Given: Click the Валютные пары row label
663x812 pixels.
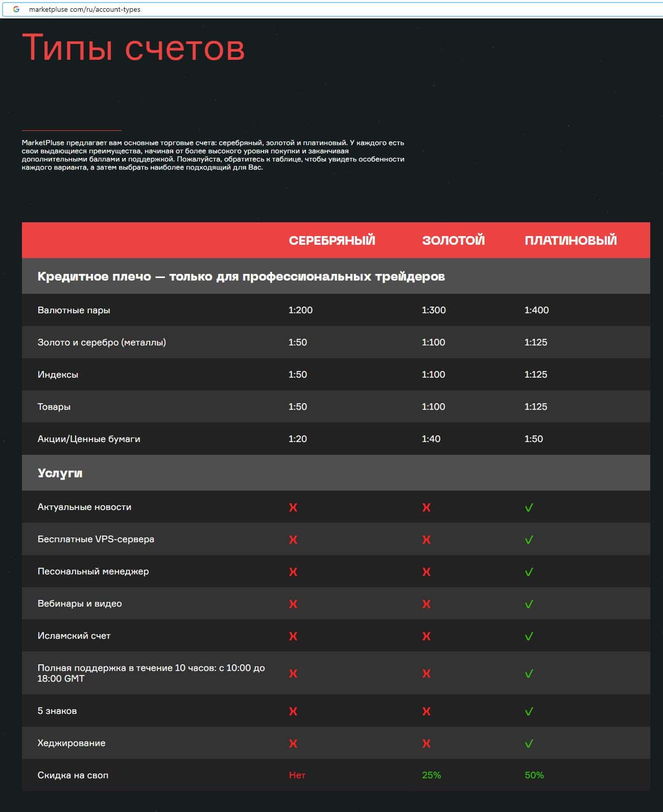Looking at the screenshot, I should [74, 310].
